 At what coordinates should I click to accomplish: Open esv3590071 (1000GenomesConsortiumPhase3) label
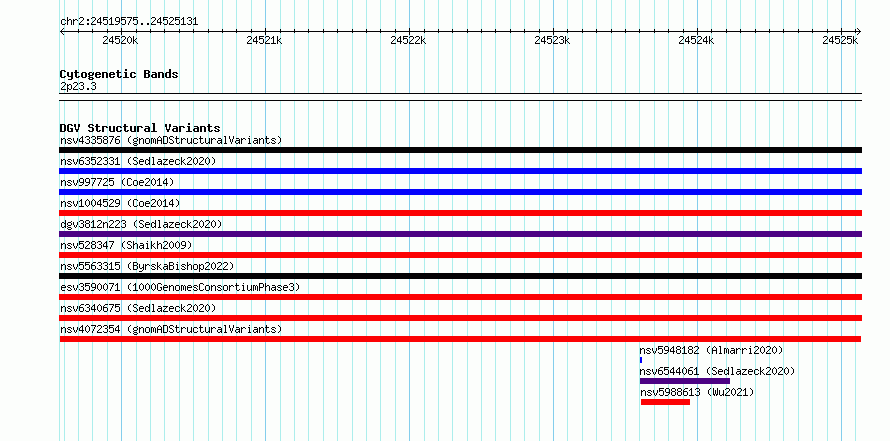pos(180,287)
